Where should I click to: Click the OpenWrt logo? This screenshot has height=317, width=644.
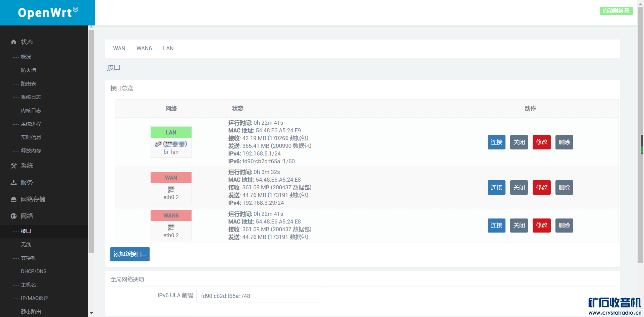tap(48, 13)
